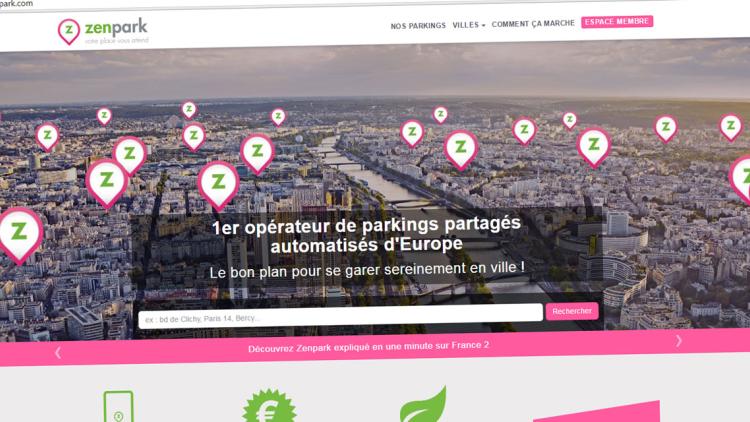750x422 pixels.
Task: Click the Rechercher search button
Action: click(572, 311)
